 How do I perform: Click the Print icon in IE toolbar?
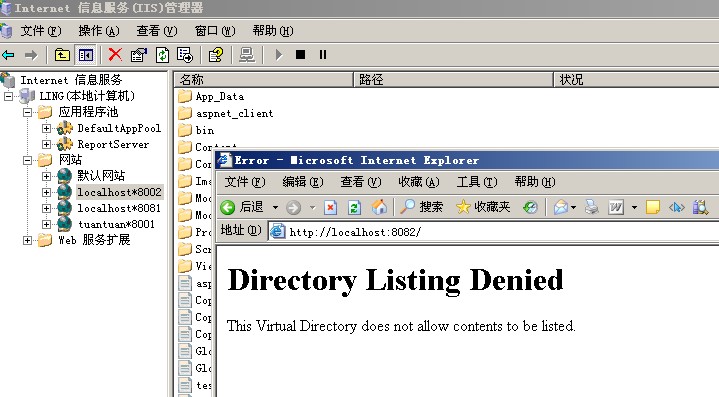[x=592, y=208]
